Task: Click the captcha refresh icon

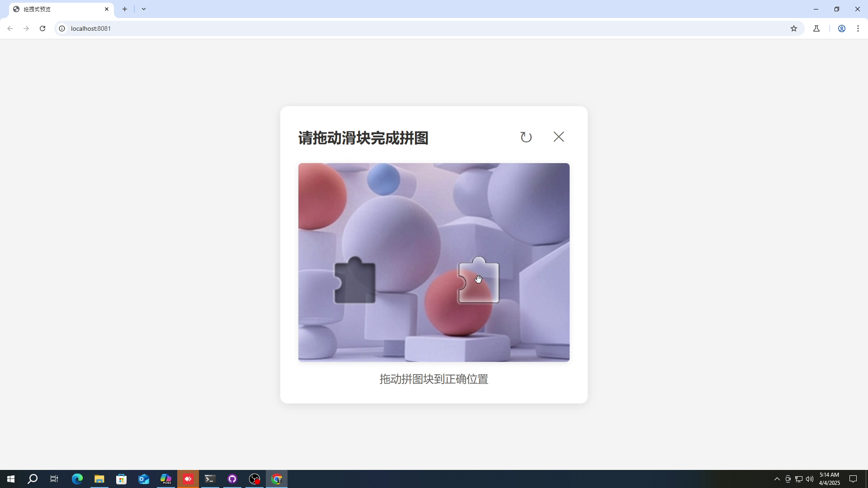Action: coord(526,137)
